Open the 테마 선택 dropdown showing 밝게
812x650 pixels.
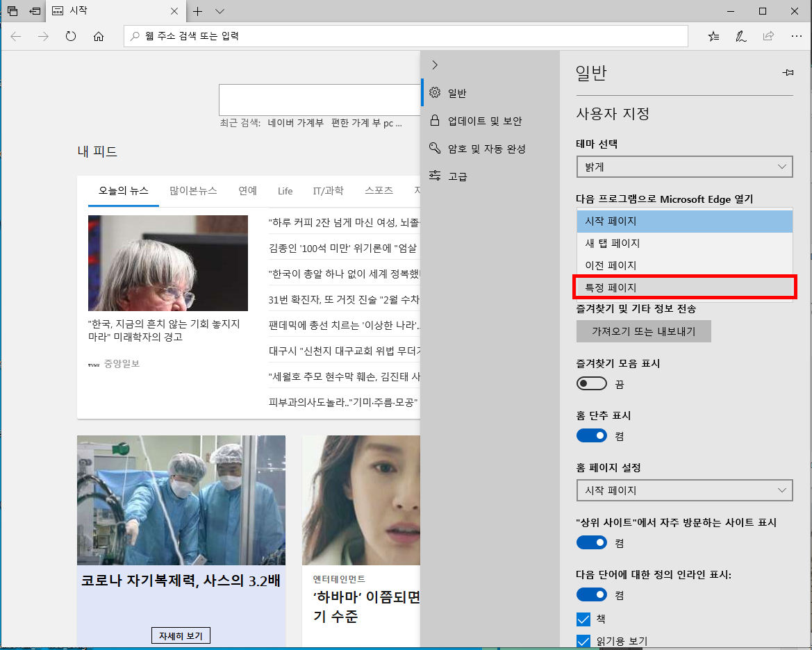(x=684, y=167)
